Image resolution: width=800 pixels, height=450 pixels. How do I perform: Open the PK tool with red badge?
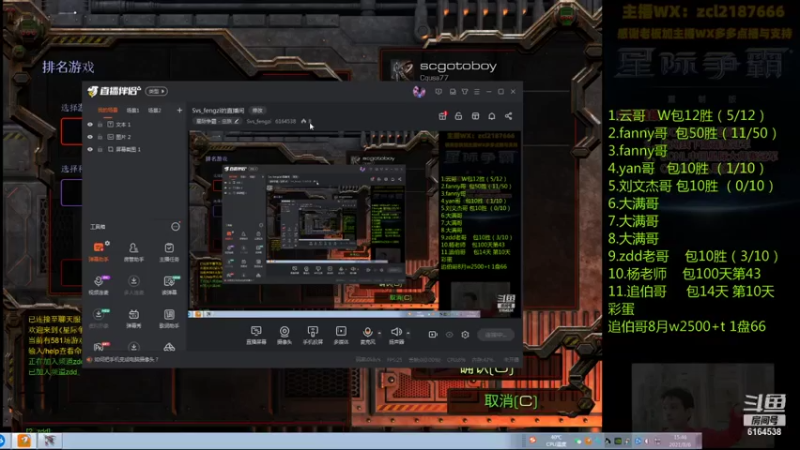[100, 347]
